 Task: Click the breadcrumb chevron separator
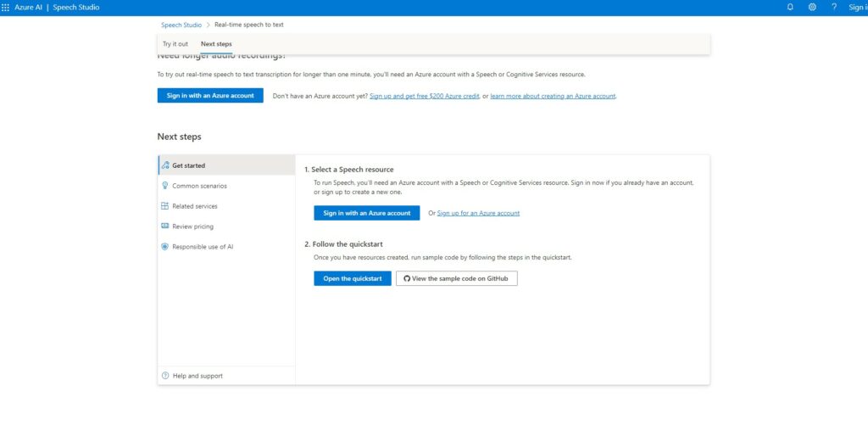tap(209, 25)
